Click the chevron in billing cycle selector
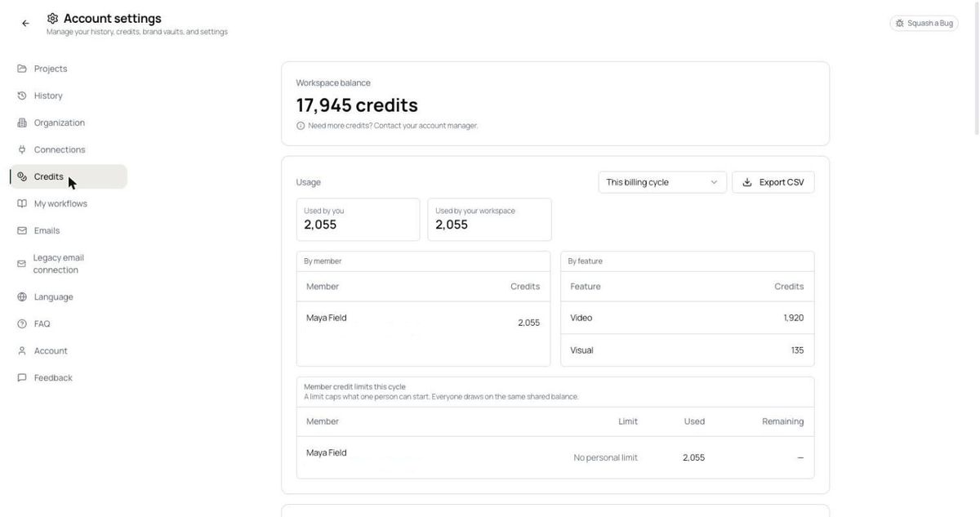 click(714, 182)
